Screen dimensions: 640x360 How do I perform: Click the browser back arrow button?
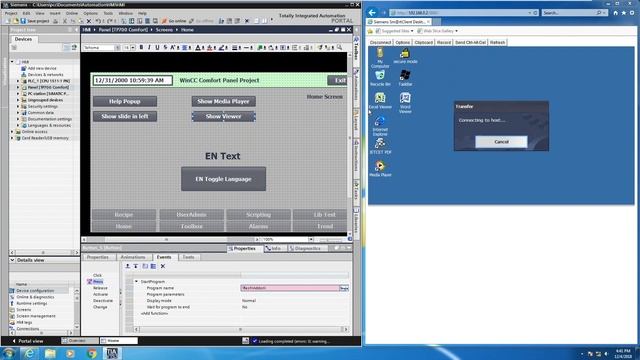tap(372, 13)
